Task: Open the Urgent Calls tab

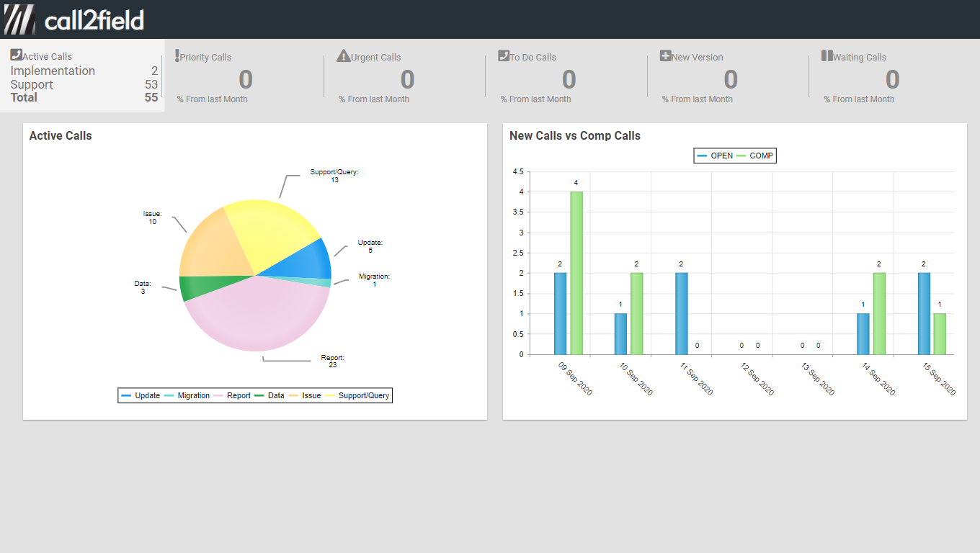Action: [x=406, y=76]
